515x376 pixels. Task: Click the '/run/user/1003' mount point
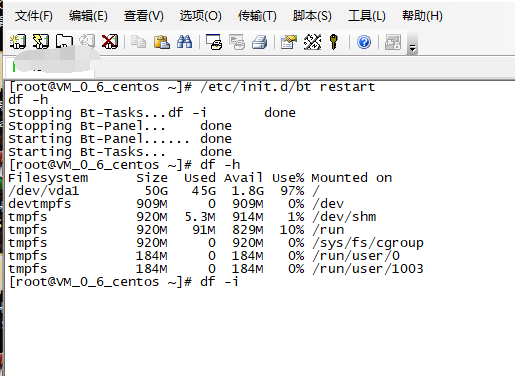(x=368, y=269)
